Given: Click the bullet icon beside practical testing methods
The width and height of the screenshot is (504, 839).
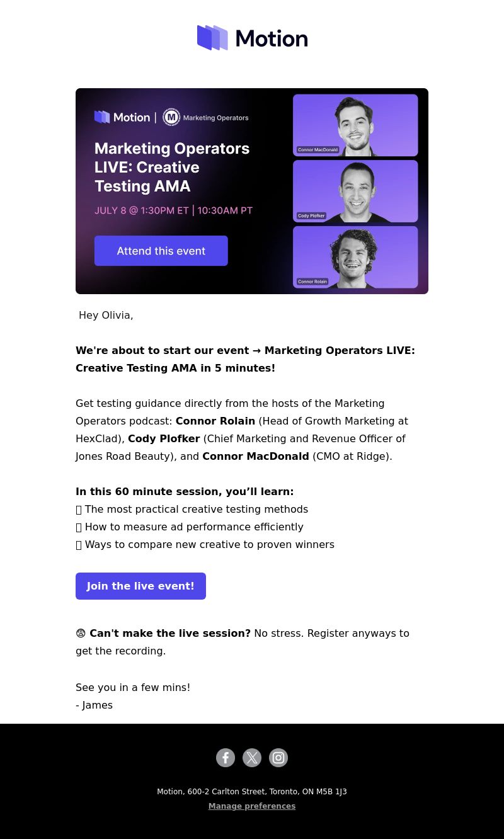Looking at the screenshot, I should coord(79,510).
